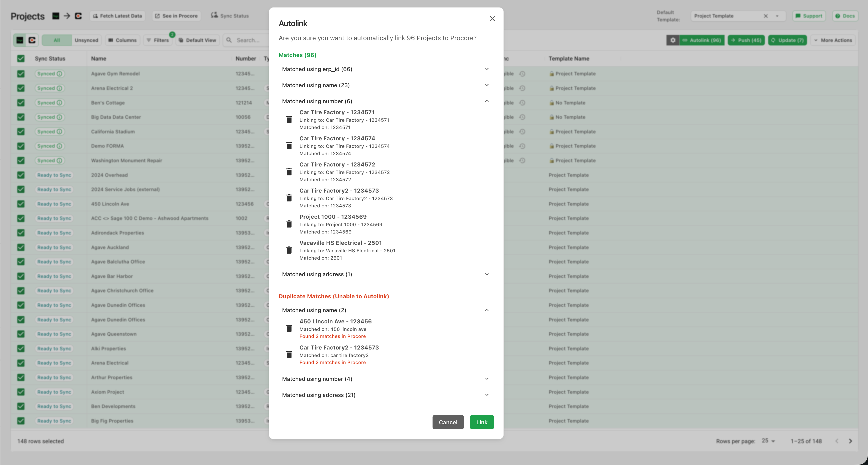Select the Default View option
This screenshot has height=465, width=868.
197,40
